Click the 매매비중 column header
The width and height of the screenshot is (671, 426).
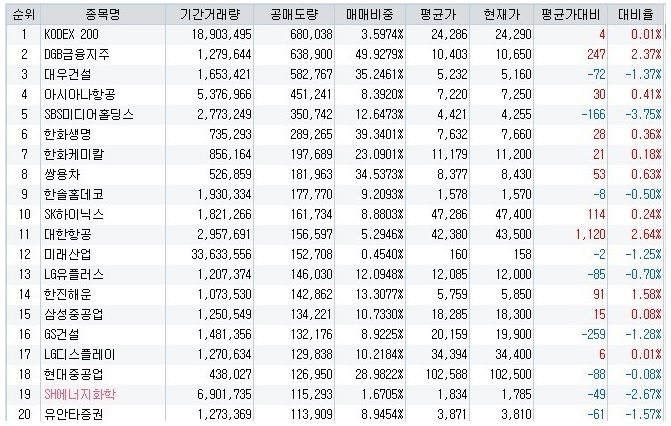[370, 15]
